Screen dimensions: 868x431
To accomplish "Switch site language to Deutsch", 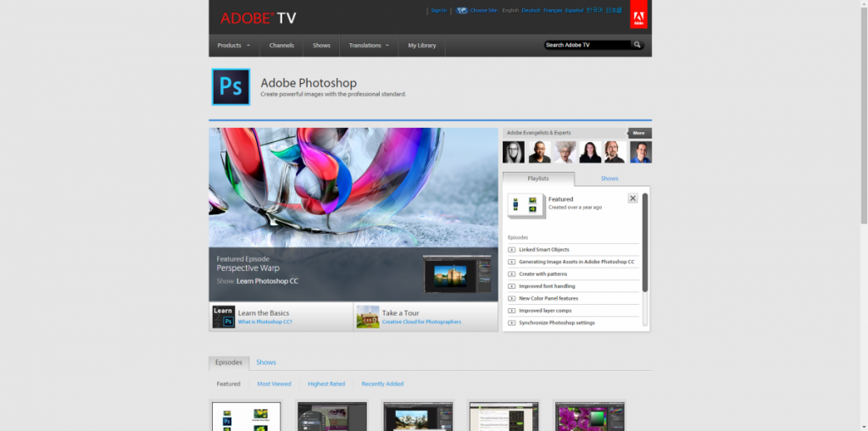I will [531, 10].
